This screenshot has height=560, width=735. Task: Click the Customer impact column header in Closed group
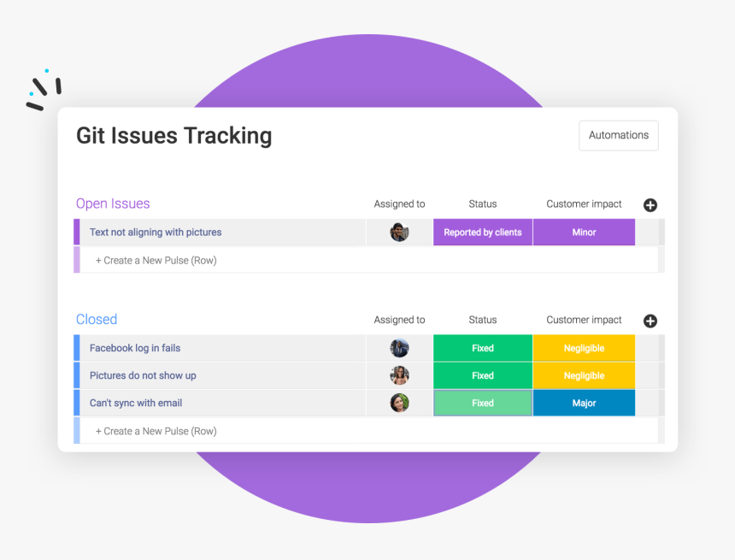584,319
